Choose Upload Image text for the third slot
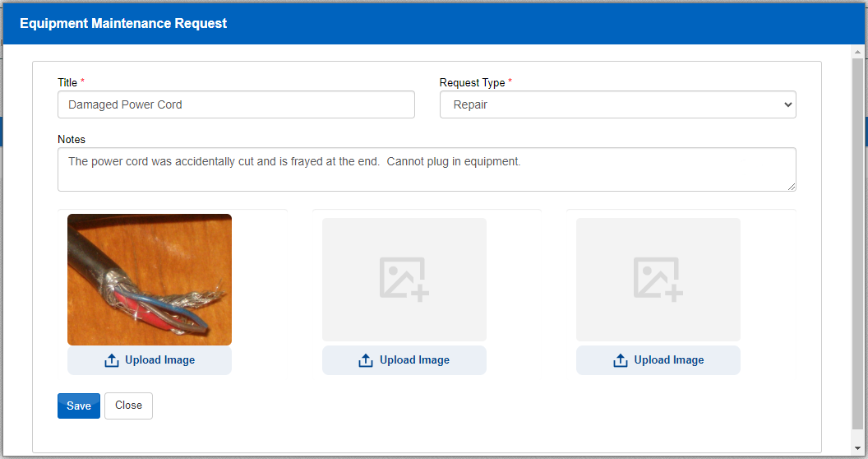Screen dimensions: 868x459 [668, 360]
